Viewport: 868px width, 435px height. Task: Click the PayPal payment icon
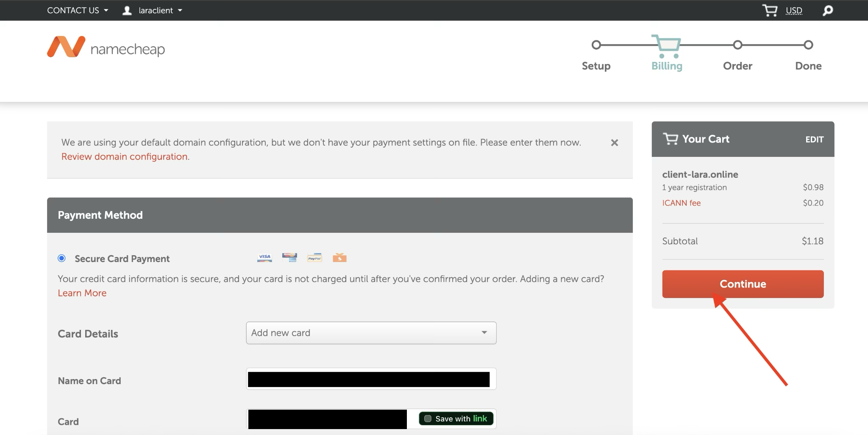tap(314, 258)
